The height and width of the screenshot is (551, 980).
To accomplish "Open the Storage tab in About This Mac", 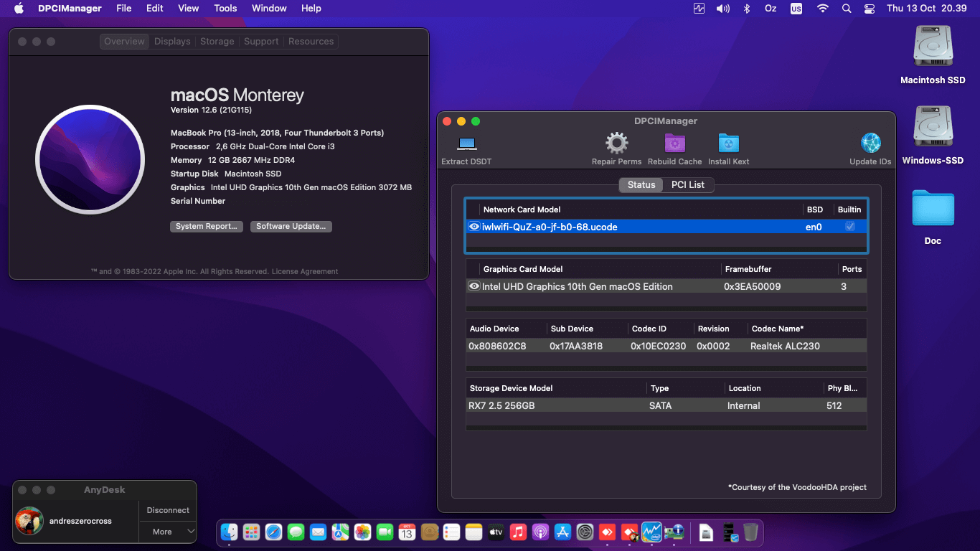I will [x=217, y=42].
